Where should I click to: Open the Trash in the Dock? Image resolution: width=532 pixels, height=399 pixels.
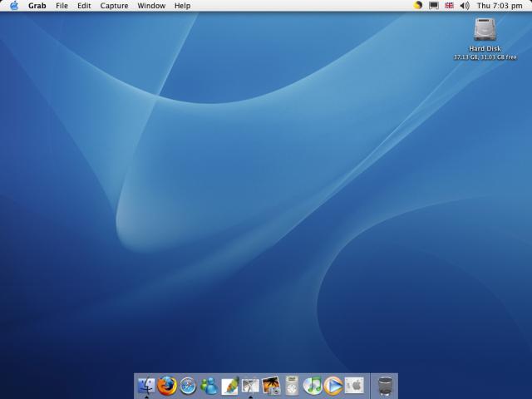click(385, 386)
